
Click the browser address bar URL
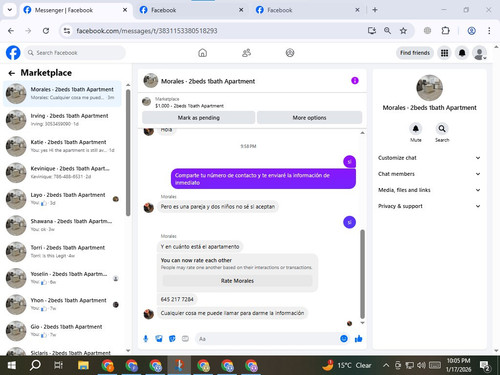click(x=147, y=31)
